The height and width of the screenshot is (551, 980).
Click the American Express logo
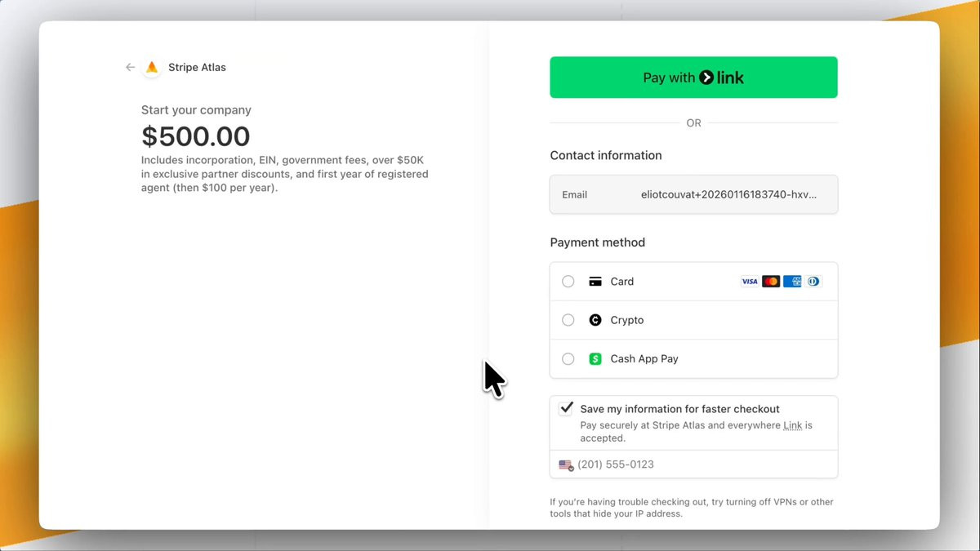(792, 282)
